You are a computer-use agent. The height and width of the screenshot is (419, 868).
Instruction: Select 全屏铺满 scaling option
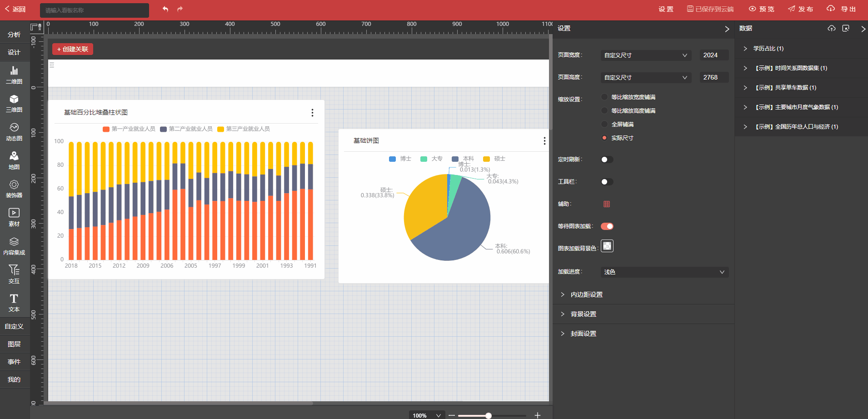(x=604, y=124)
